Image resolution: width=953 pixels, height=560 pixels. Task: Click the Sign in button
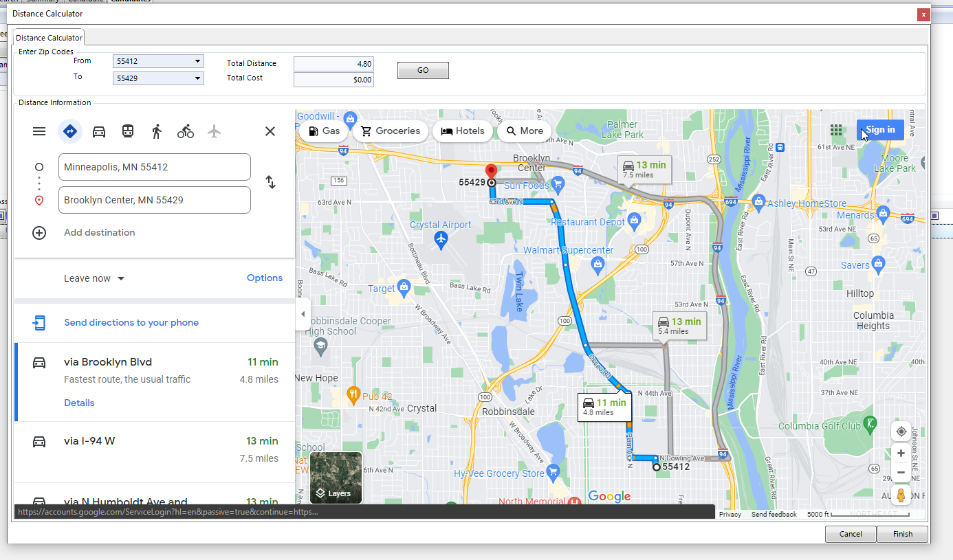coord(880,130)
